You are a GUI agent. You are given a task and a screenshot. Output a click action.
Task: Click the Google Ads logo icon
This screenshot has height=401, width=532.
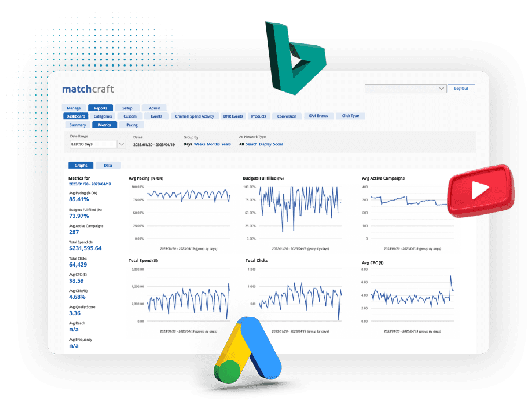[248, 350]
